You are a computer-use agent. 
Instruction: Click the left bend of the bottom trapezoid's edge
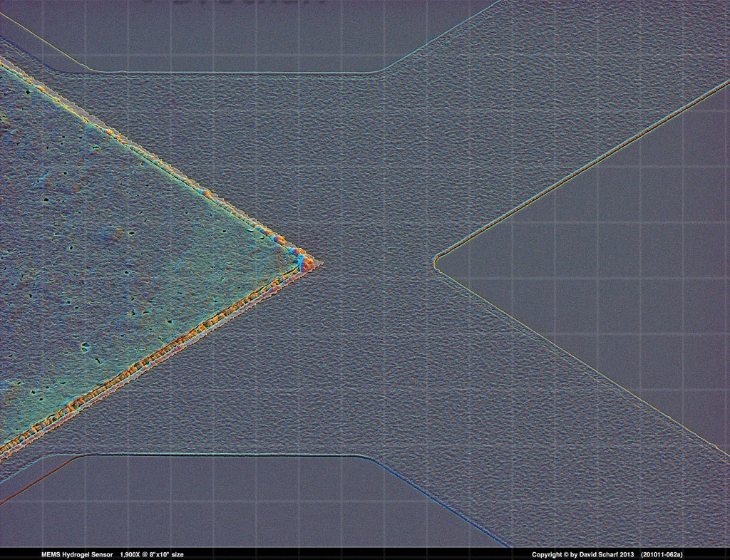[x=78, y=456]
